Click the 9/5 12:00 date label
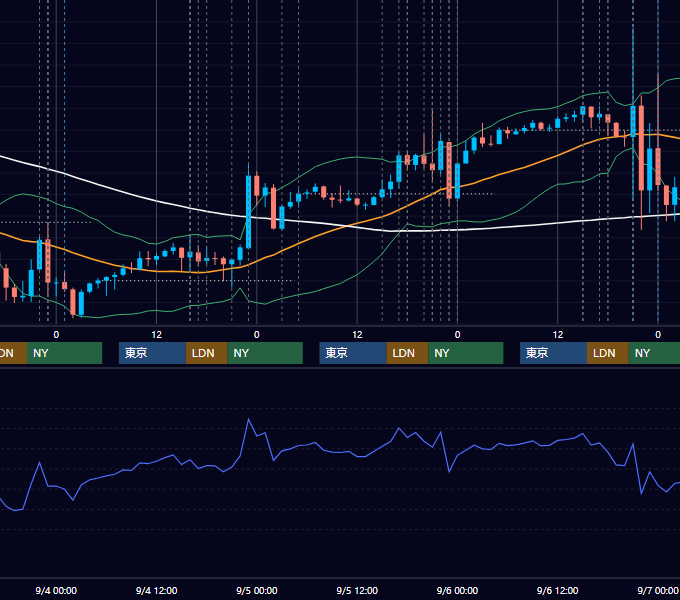 point(357,590)
